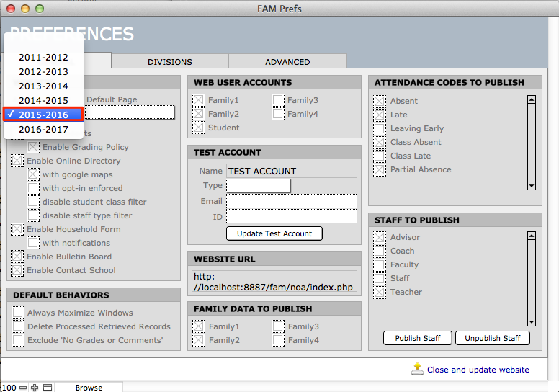Toggle the with google maps checkbox
This screenshot has width=559, height=392.
pos(33,174)
